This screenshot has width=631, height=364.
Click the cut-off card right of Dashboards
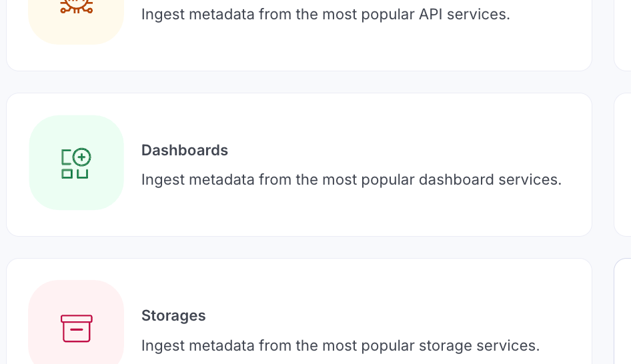click(x=623, y=165)
